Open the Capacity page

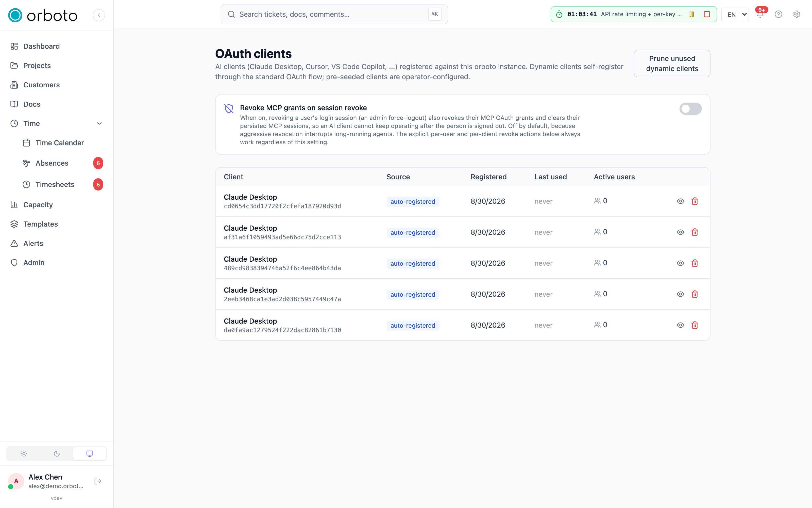click(56, 205)
